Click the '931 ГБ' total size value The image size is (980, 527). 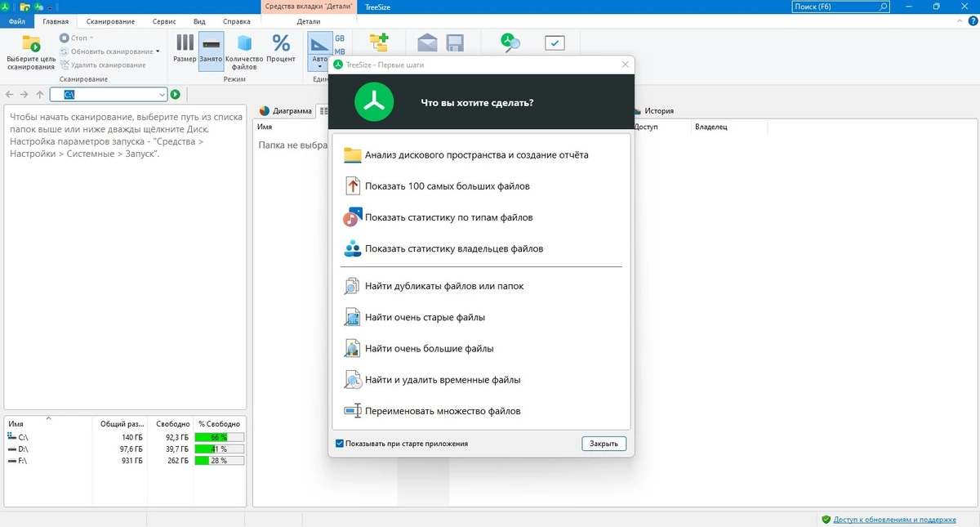tap(131, 461)
